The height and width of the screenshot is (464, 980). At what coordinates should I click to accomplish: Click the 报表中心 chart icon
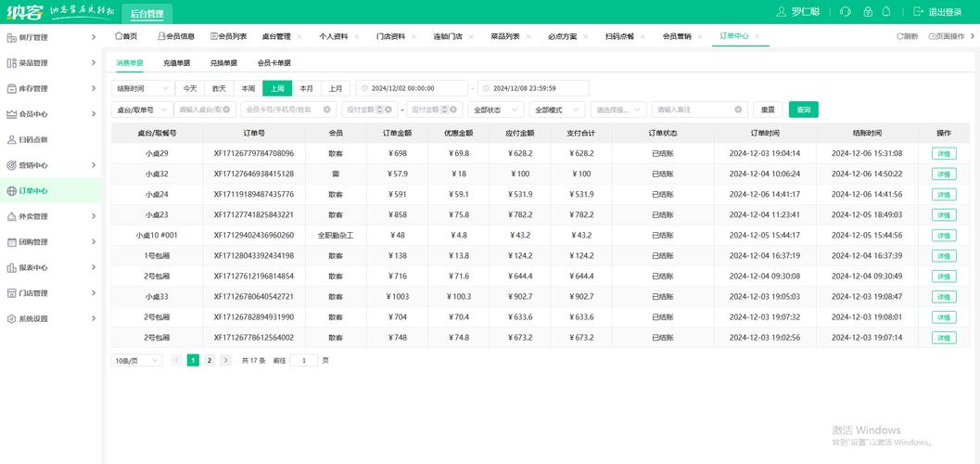pyautogui.click(x=11, y=267)
